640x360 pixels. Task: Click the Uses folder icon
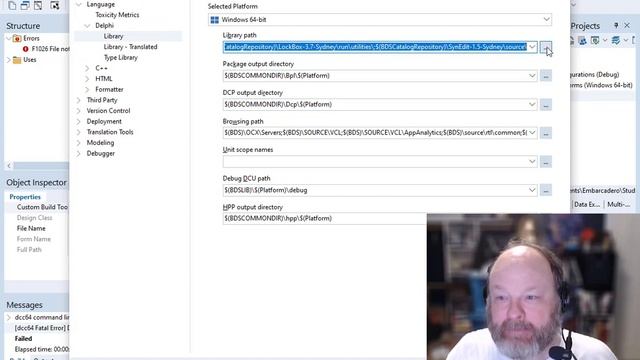point(17,60)
